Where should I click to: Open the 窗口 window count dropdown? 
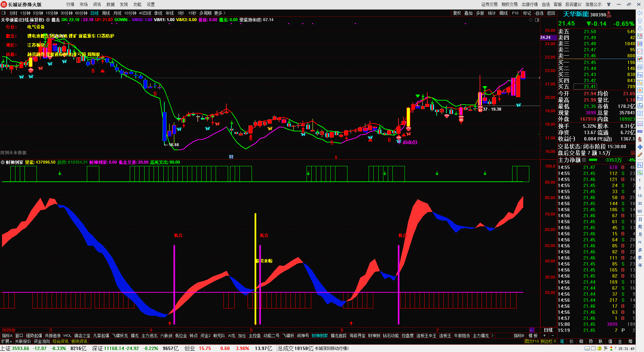coord(19,336)
